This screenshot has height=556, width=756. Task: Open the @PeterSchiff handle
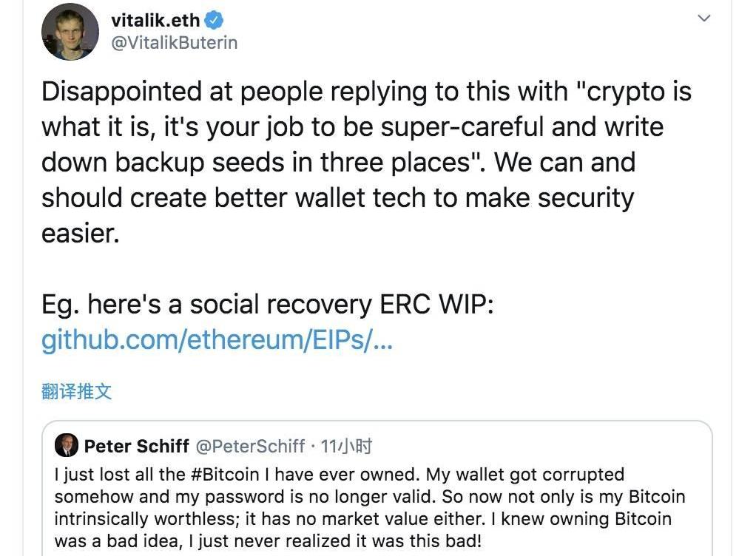[250, 446]
